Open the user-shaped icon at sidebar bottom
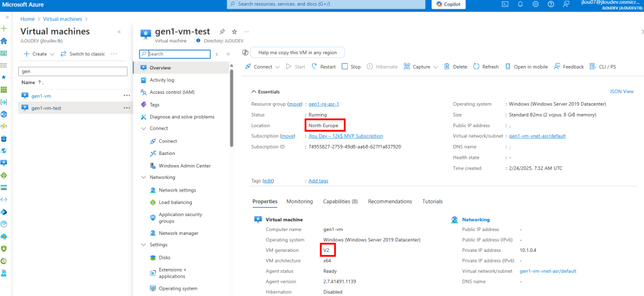644x296 pixels. (4, 273)
